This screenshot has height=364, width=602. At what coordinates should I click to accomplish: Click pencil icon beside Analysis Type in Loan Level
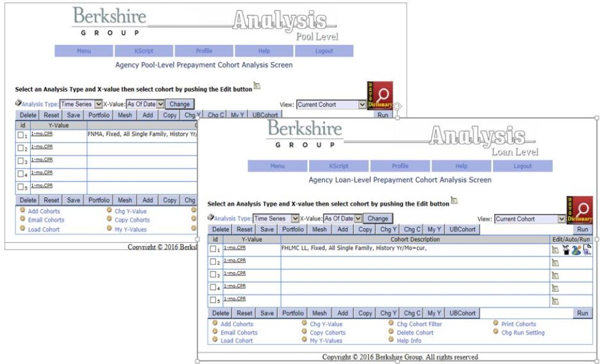pos(211,217)
